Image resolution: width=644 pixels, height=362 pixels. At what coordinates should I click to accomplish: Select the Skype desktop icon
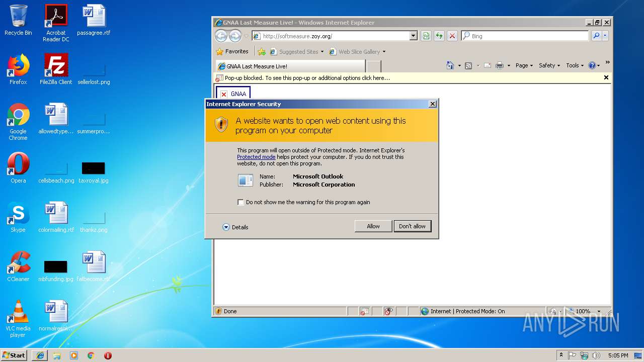pos(18,217)
